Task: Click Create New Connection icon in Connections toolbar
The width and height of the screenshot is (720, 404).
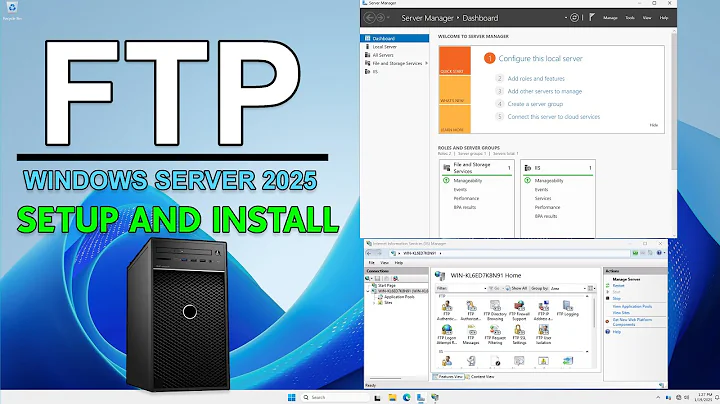Action: point(368,279)
